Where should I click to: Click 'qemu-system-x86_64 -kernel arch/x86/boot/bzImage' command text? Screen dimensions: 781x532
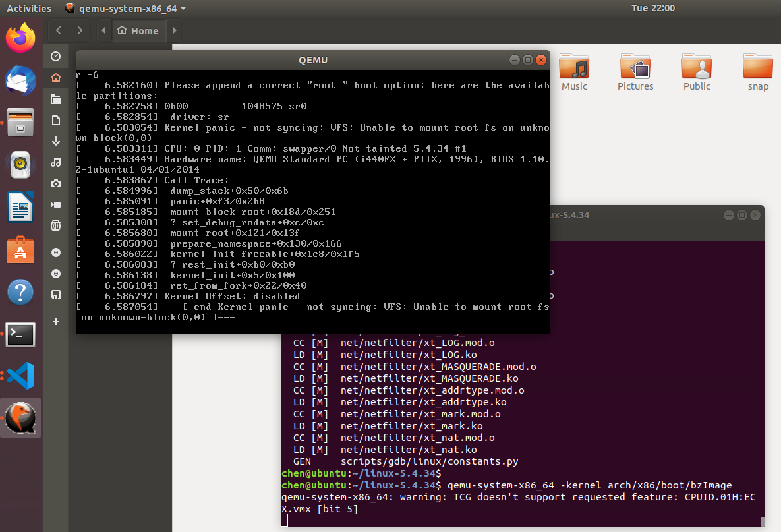coord(590,485)
